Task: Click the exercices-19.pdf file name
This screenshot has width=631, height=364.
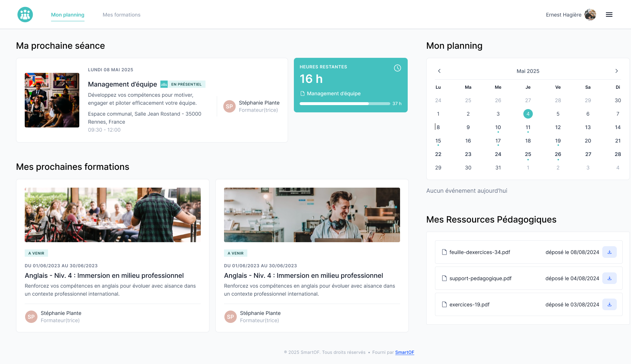Action: click(470, 304)
